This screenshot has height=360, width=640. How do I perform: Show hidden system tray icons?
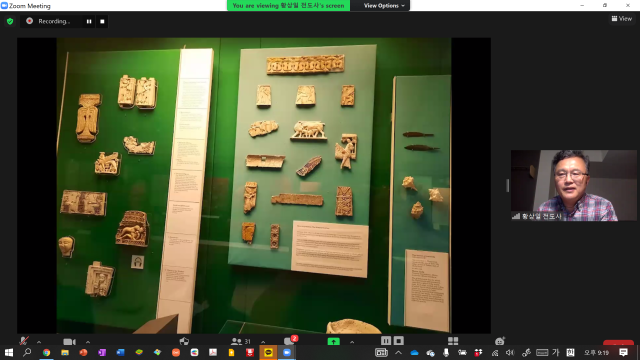click(x=398, y=353)
